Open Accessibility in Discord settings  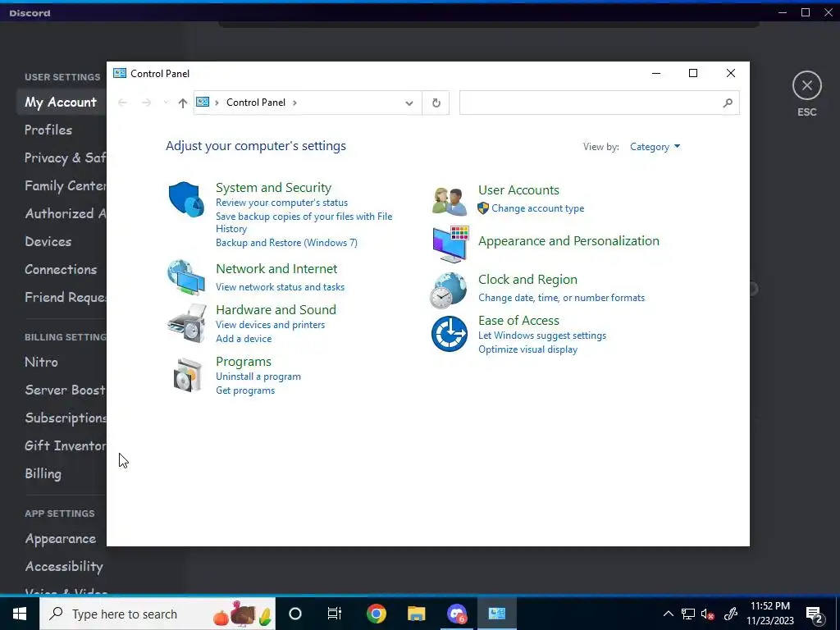(x=64, y=567)
